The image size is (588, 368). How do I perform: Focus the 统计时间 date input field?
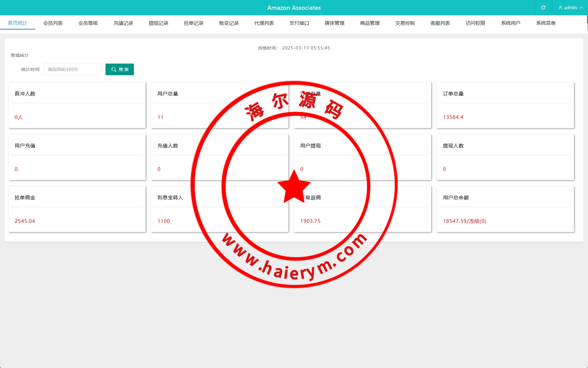(73, 69)
